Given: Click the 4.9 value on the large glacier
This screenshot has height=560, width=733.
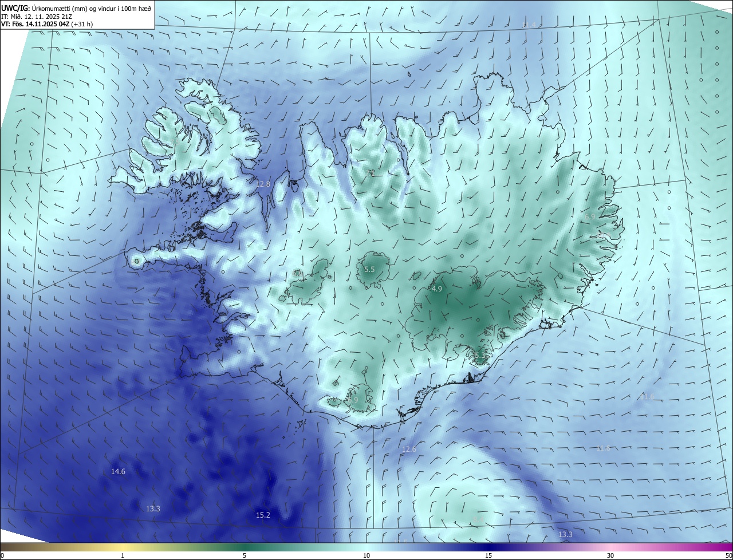Looking at the screenshot, I should coord(436,289).
